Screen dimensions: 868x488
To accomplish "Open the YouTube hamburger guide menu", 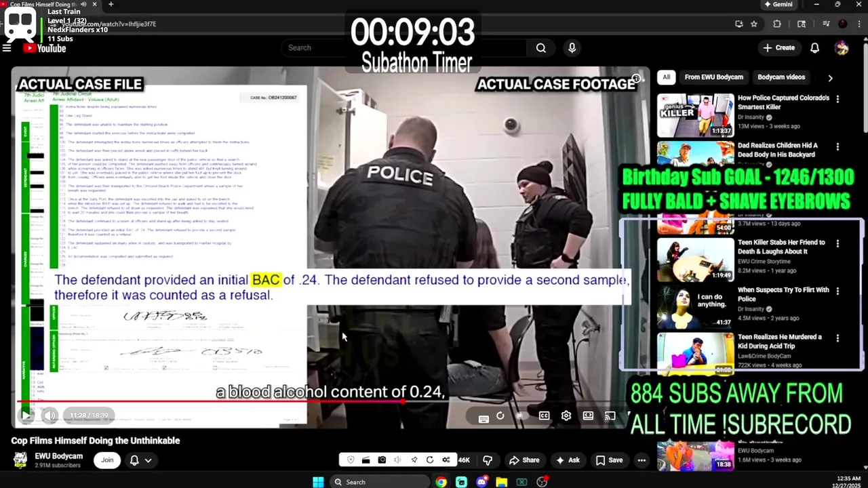I will click(x=7, y=48).
